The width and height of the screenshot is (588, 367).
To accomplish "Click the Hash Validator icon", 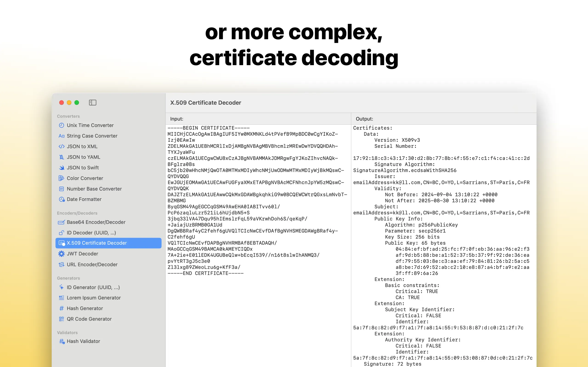I will [x=62, y=341].
